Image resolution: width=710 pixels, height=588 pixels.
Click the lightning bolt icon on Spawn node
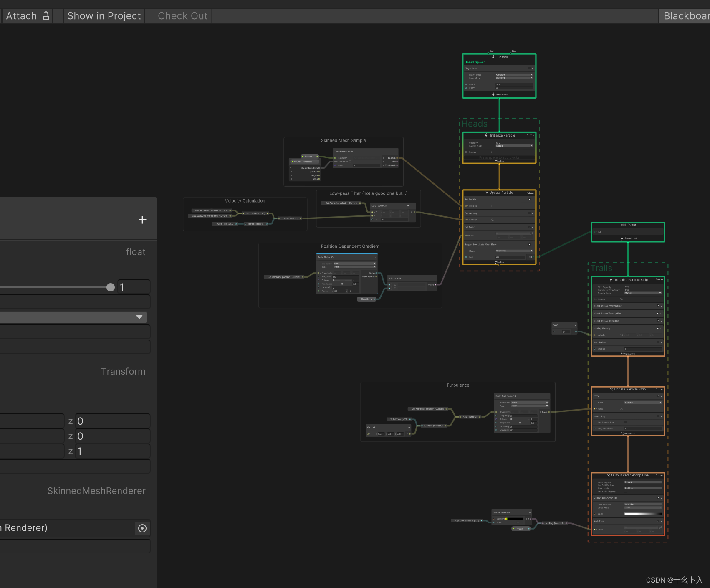[493, 57]
